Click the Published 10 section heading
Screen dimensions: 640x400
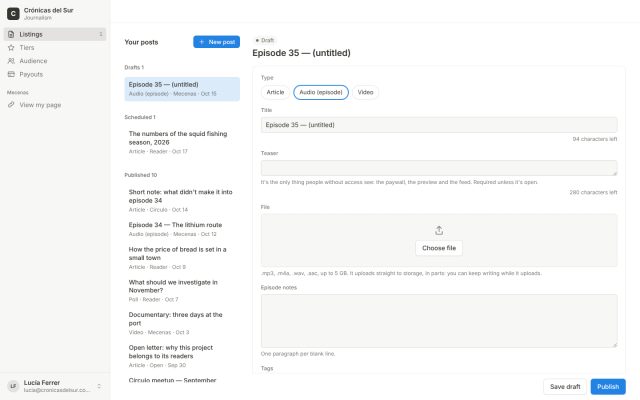coord(140,175)
